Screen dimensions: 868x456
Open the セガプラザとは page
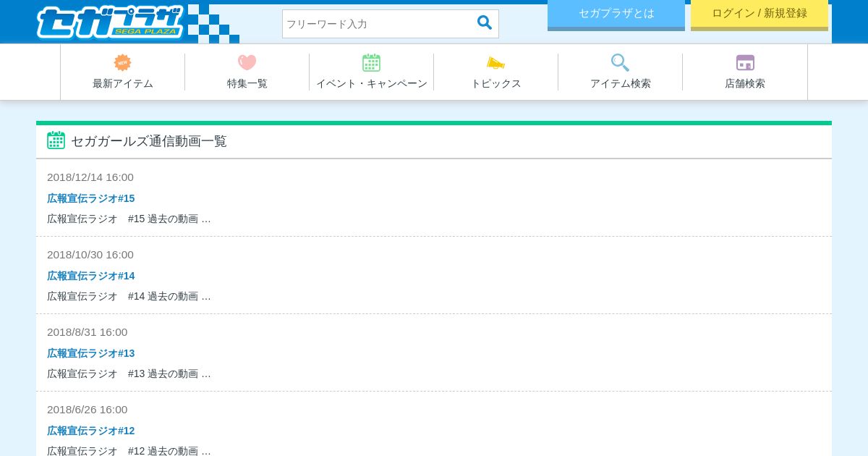tap(616, 14)
